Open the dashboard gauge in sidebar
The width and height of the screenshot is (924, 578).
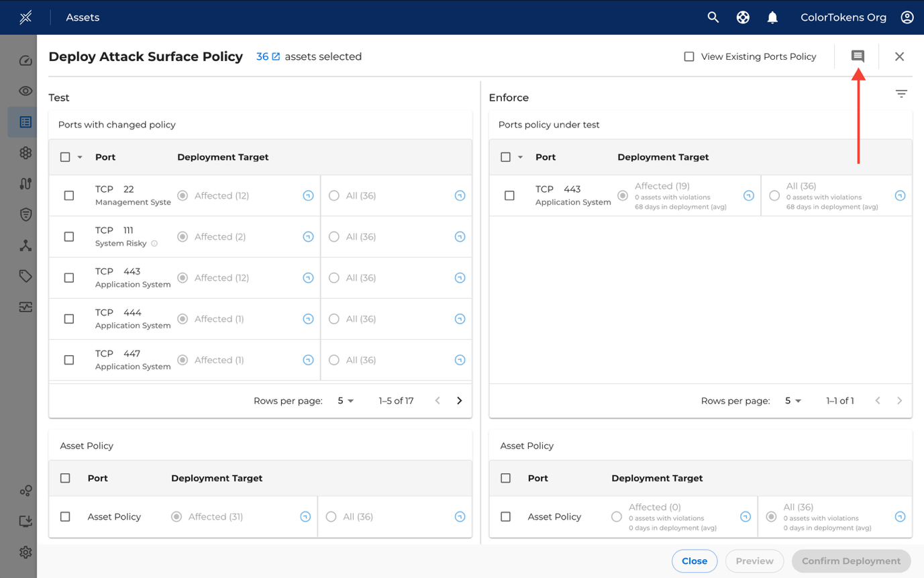pyautogui.click(x=25, y=61)
